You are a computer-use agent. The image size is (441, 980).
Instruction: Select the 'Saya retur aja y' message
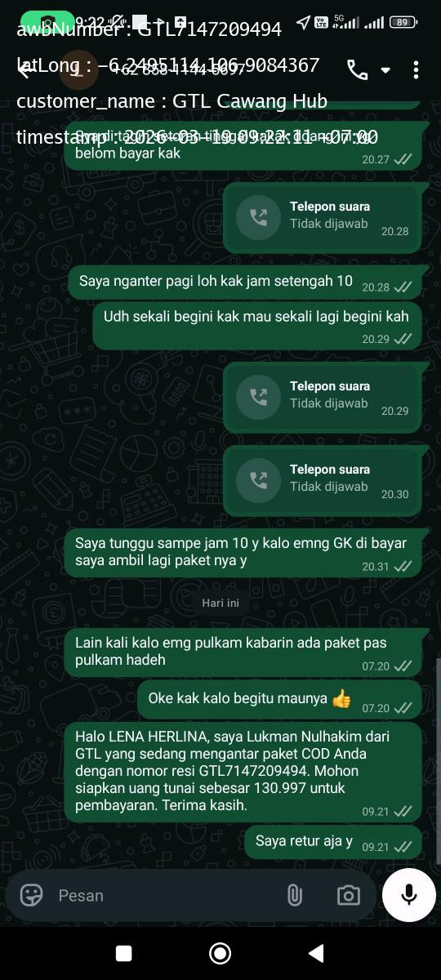[x=333, y=842]
